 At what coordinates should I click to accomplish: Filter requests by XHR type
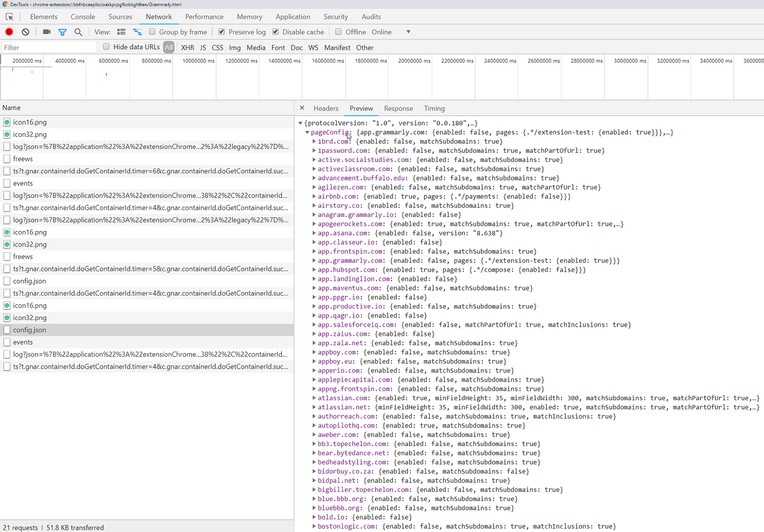[x=188, y=48]
